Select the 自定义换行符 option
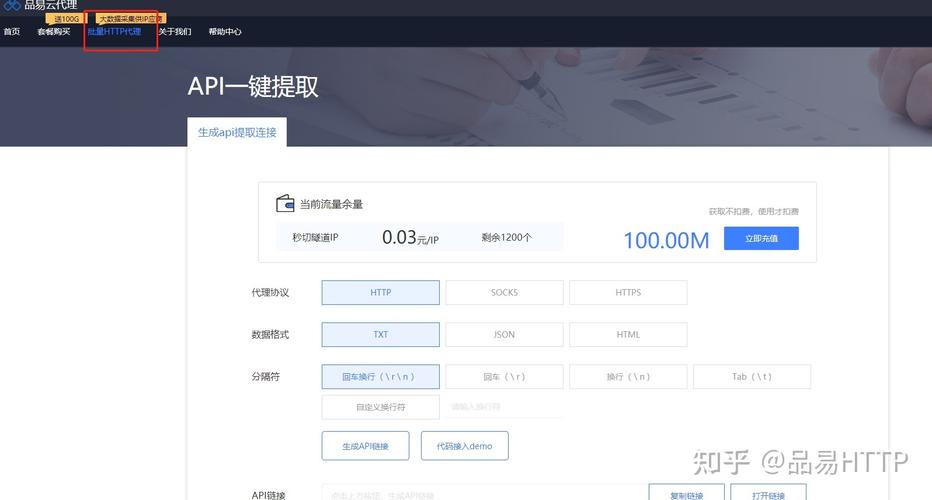The height and width of the screenshot is (500, 932). tap(380, 407)
